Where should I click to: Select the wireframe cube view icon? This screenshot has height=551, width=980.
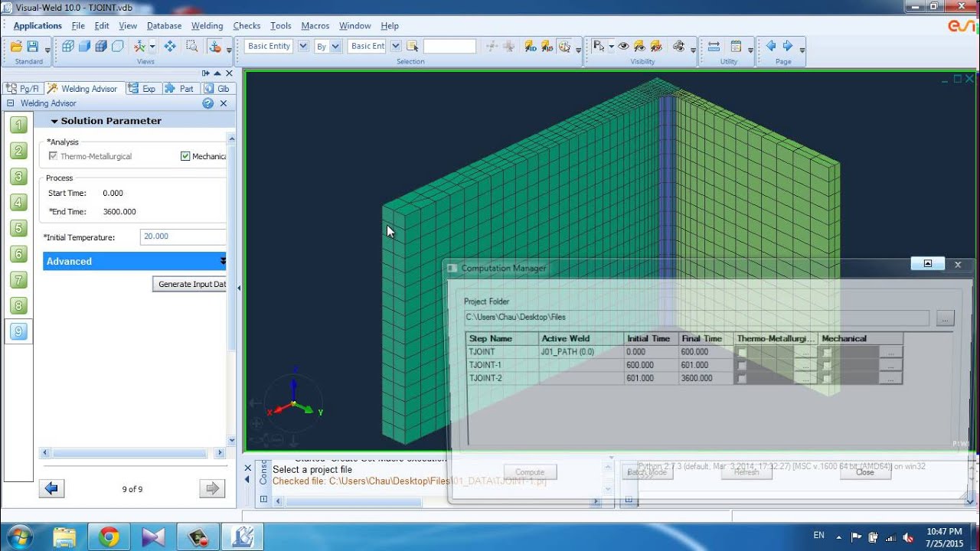(x=67, y=46)
